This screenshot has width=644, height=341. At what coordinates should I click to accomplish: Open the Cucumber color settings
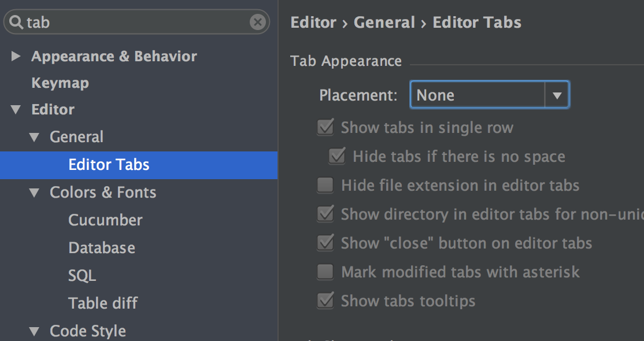click(105, 220)
